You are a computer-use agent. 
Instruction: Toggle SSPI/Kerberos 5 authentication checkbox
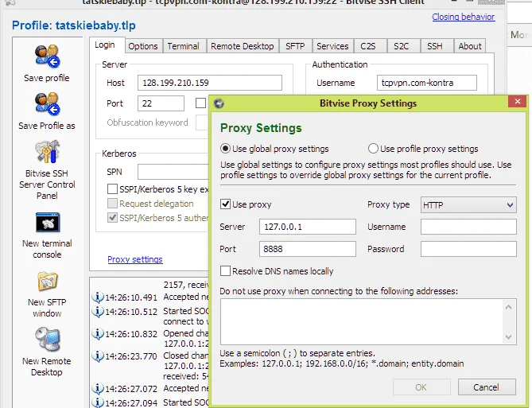point(112,218)
